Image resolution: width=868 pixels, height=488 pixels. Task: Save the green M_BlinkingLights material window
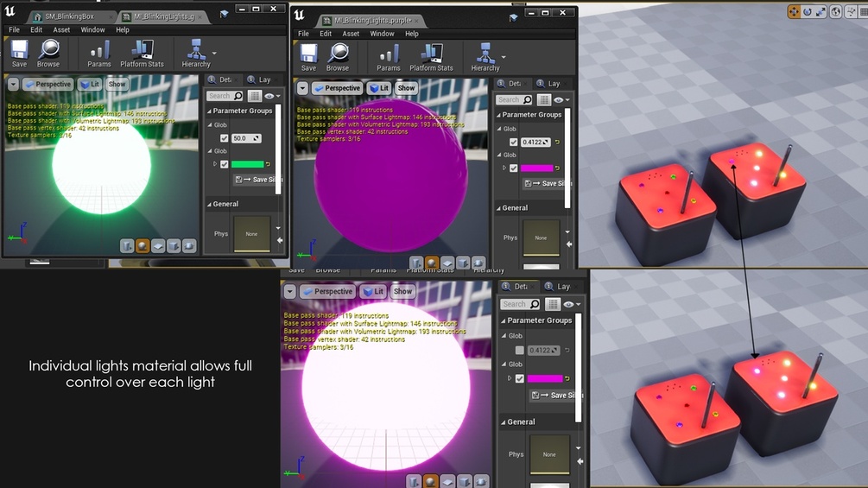tap(19, 54)
